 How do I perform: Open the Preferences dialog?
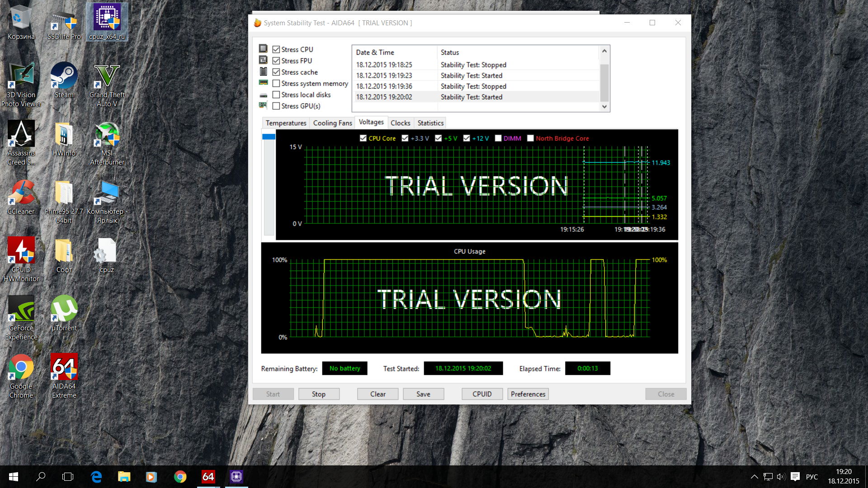pyautogui.click(x=528, y=394)
